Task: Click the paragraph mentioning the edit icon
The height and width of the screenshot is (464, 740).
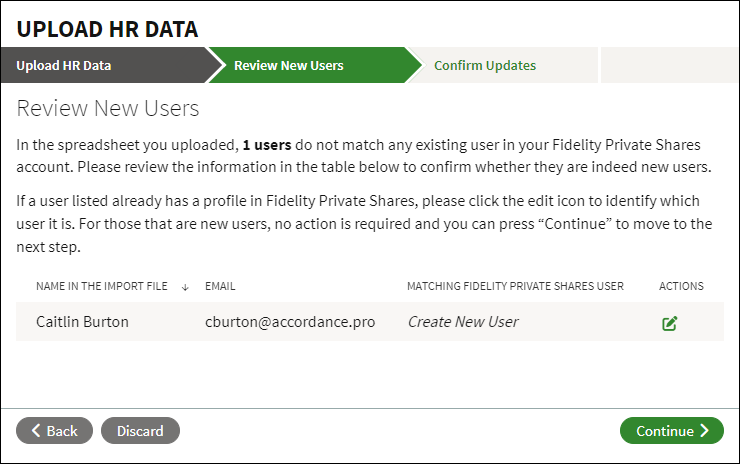Action: click(364, 223)
